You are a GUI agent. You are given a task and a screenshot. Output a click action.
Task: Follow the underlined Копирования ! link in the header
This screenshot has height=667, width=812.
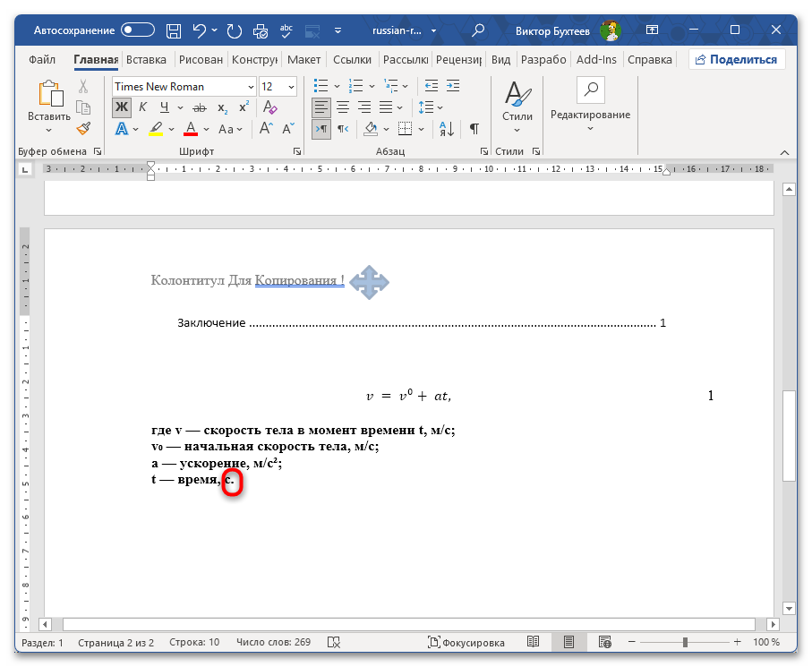coord(299,280)
